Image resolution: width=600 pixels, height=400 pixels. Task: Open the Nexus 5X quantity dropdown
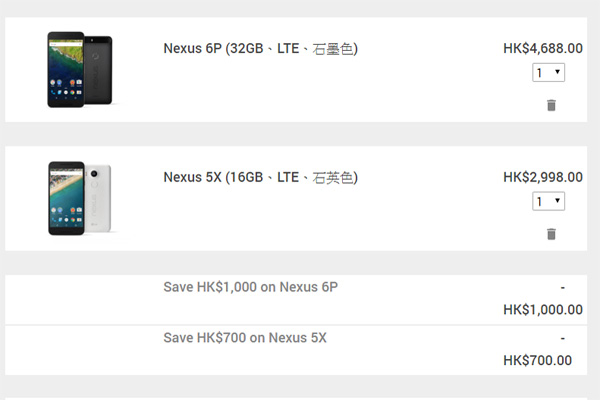pyautogui.click(x=548, y=201)
